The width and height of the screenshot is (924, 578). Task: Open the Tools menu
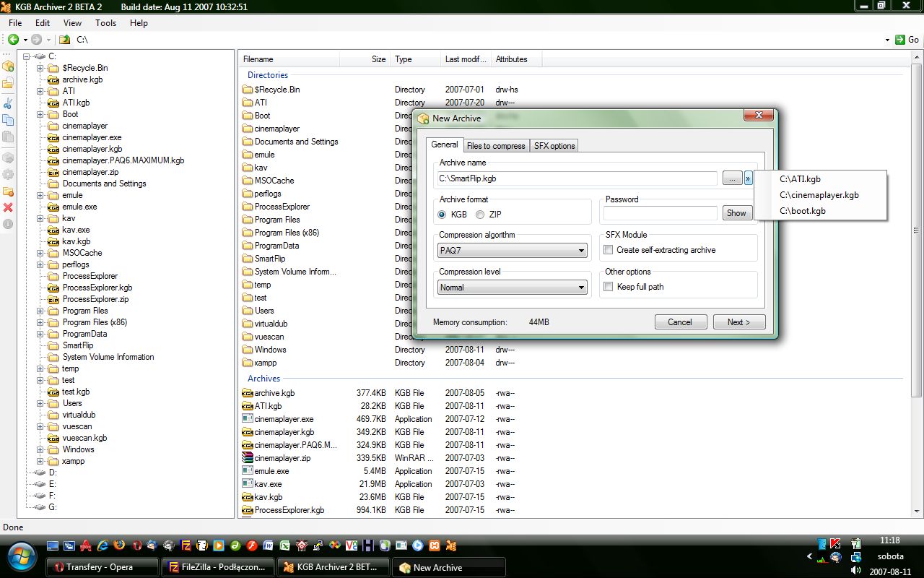coord(105,22)
